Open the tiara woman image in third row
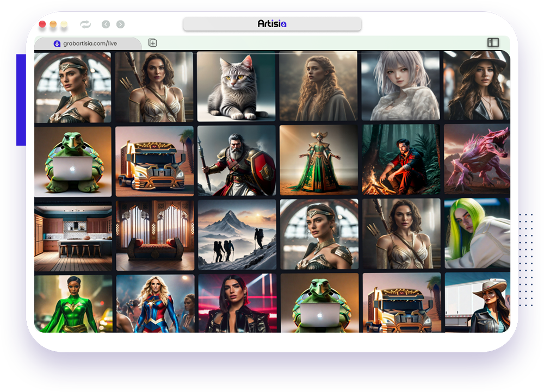The image size is (544, 392). [319, 234]
